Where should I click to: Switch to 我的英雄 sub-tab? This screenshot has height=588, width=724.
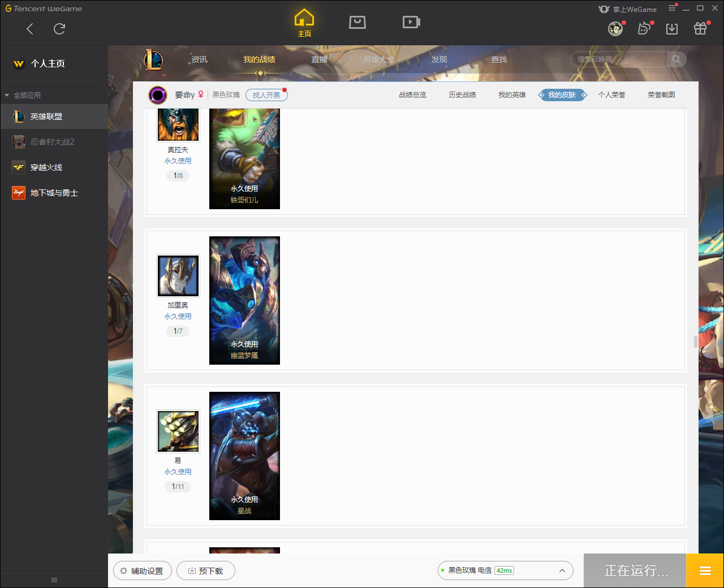[512, 95]
